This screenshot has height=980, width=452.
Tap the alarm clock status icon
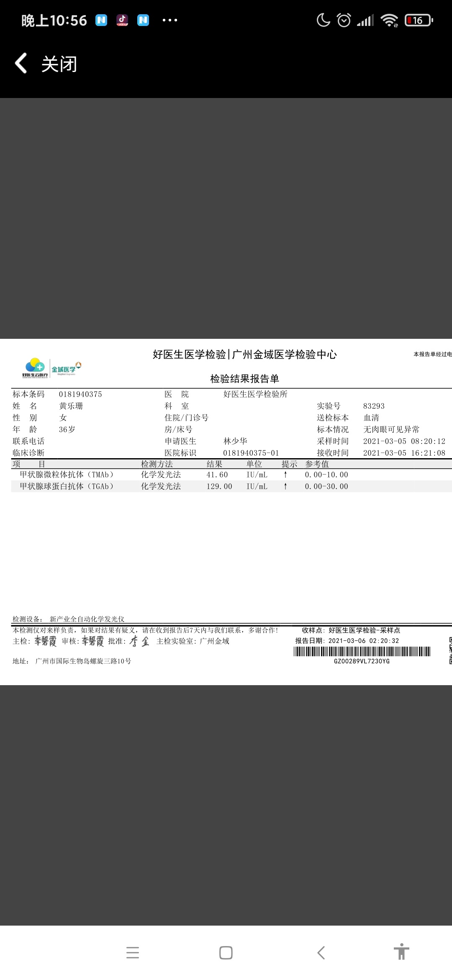coord(344,20)
